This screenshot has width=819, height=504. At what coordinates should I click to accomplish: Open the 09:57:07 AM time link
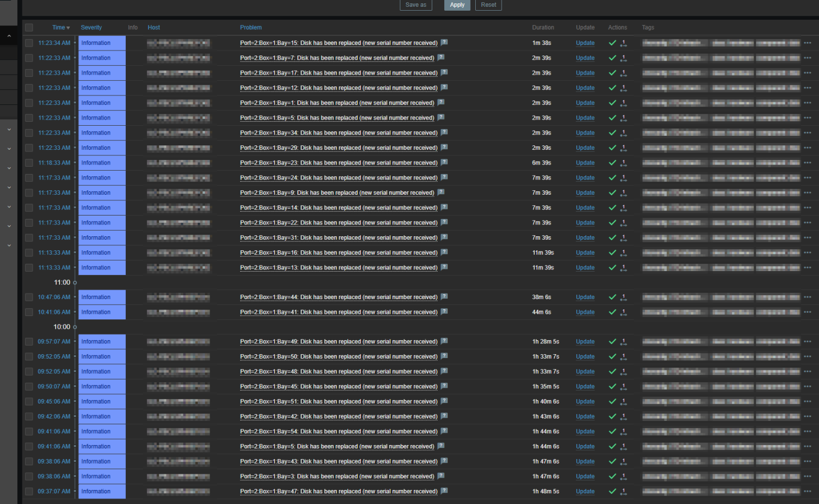[54, 341]
